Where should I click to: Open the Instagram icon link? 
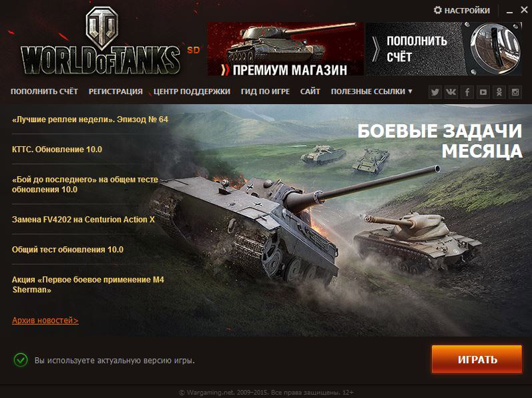pos(515,92)
